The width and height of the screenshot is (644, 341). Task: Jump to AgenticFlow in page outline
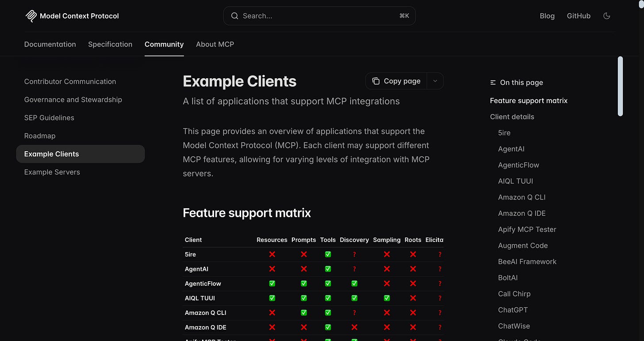(x=519, y=165)
